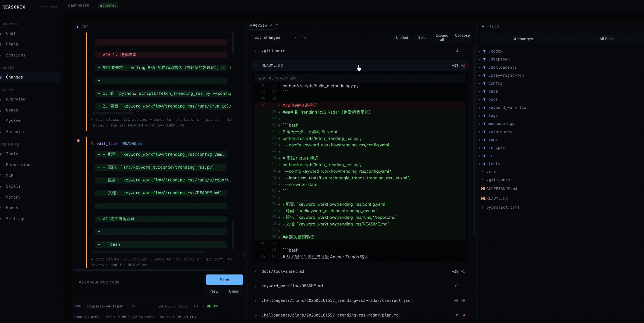This screenshot has height=323, width=644.
Task: Collapse the README.md diff
Action: 360,66
